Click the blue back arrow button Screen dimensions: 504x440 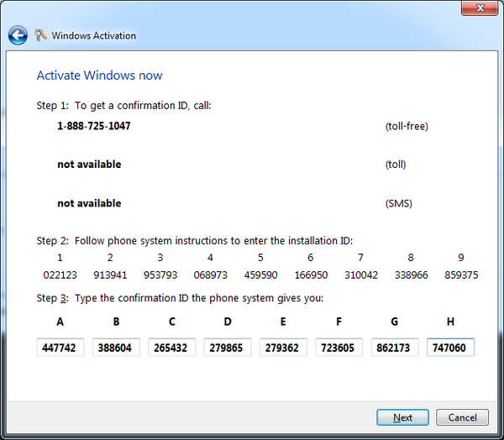(x=17, y=35)
